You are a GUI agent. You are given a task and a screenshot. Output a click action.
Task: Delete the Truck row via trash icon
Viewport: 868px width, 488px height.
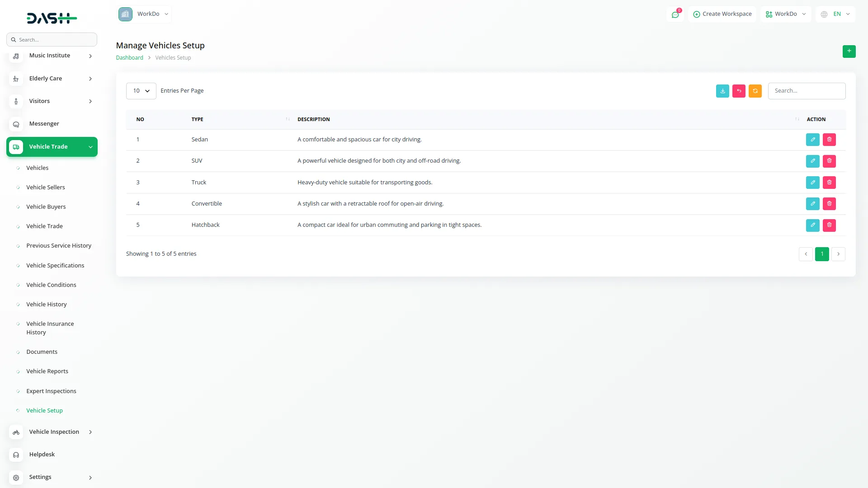829,183
